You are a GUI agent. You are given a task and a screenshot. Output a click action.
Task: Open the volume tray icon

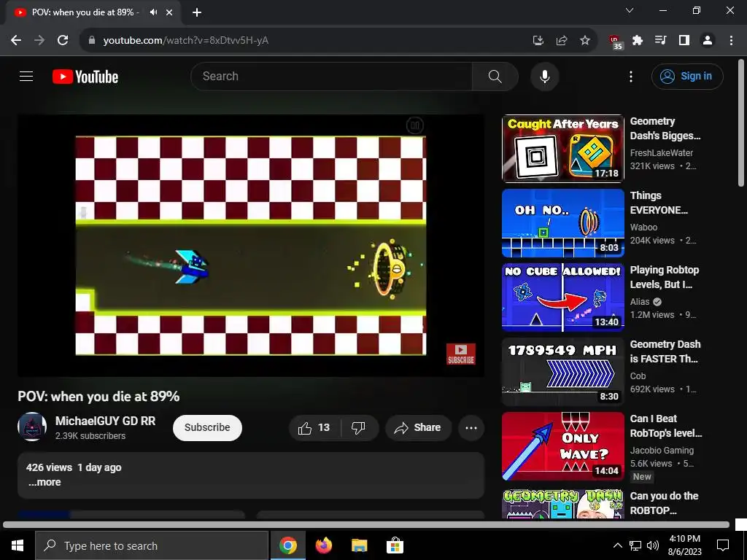point(653,545)
